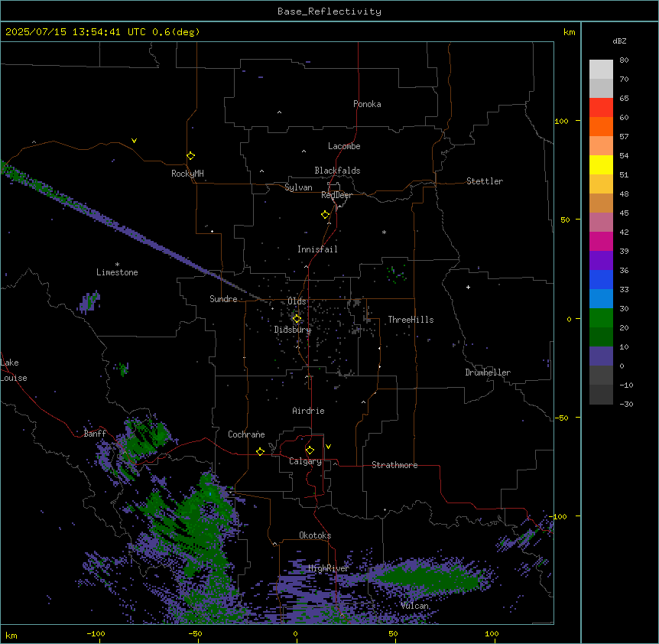Screen dimensions: 659x644
Task: Click the Blackfalds city label
Action: click(337, 171)
